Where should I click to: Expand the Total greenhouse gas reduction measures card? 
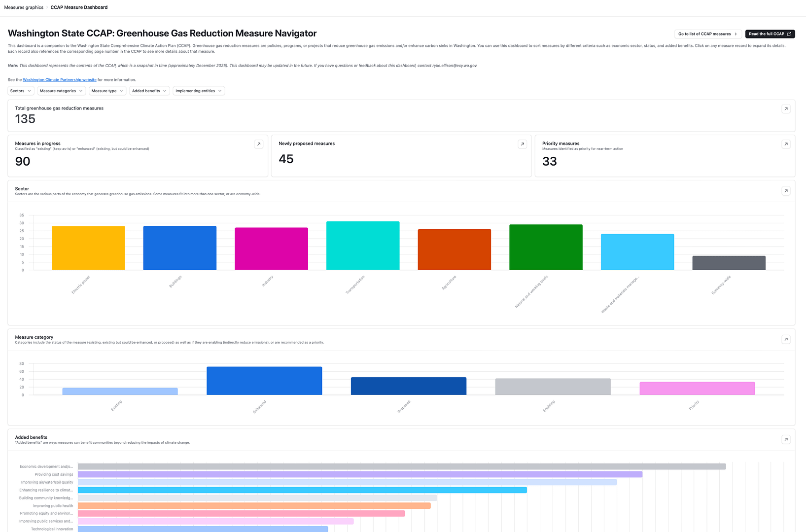(x=786, y=109)
